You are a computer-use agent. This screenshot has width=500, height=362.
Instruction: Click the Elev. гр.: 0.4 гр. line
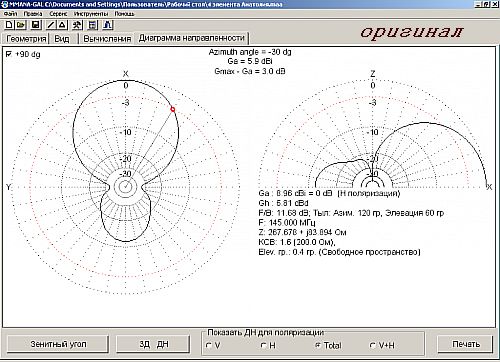point(339,252)
